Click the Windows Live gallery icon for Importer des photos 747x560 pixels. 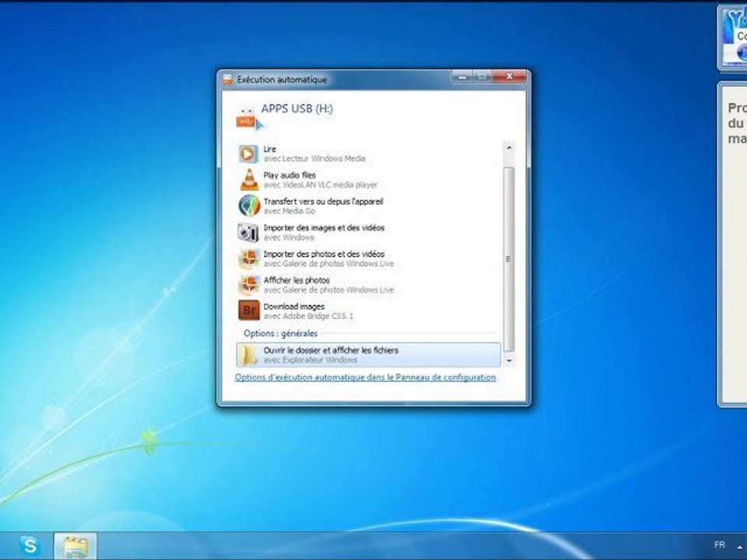(x=249, y=258)
